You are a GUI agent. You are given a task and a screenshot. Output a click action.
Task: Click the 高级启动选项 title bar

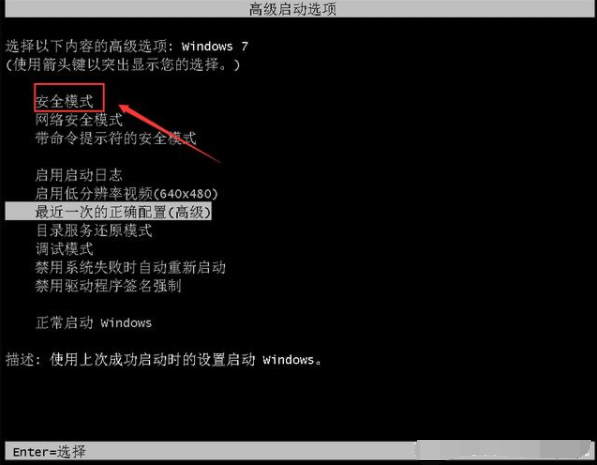point(299,9)
